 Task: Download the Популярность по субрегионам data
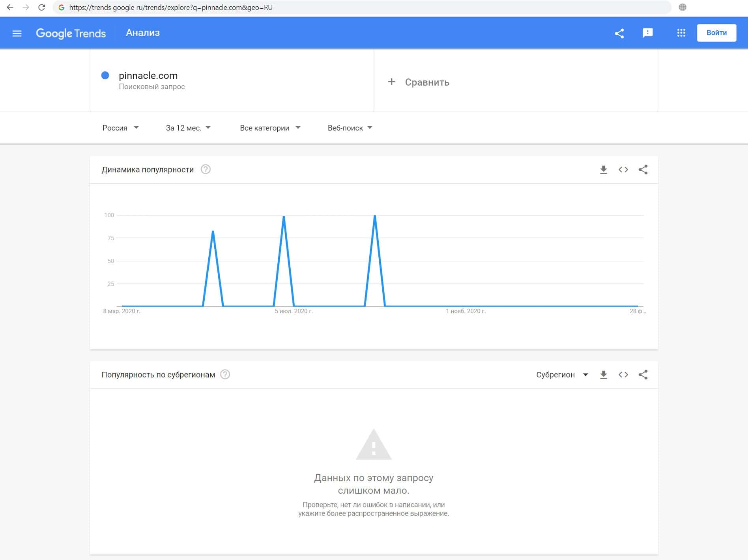604,375
